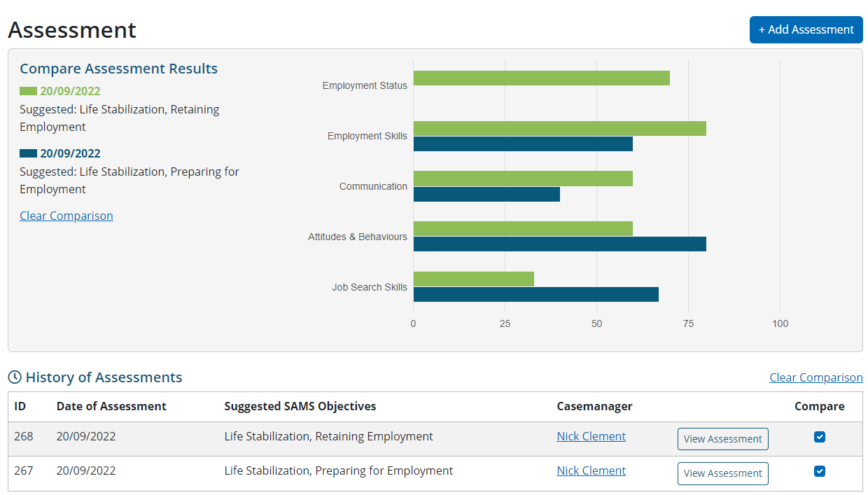This screenshot has width=868, height=495.
Task: Click the Casemanager column header
Action: pyautogui.click(x=594, y=406)
